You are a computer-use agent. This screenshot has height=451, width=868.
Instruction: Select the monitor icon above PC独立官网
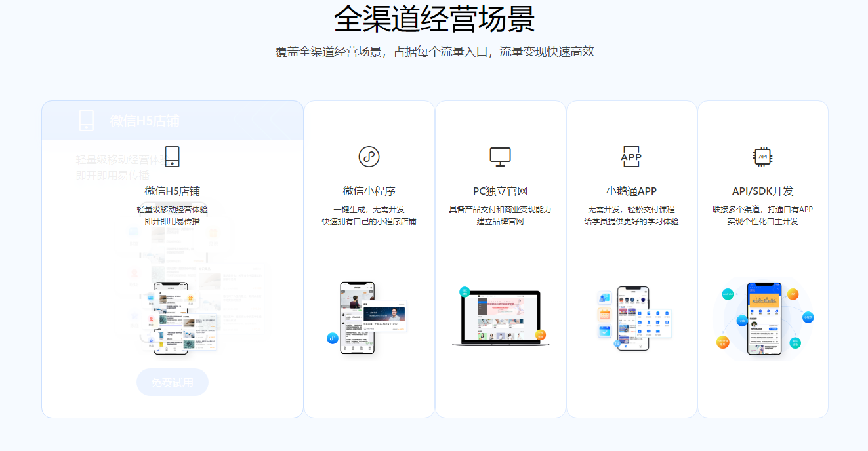point(500,157)
